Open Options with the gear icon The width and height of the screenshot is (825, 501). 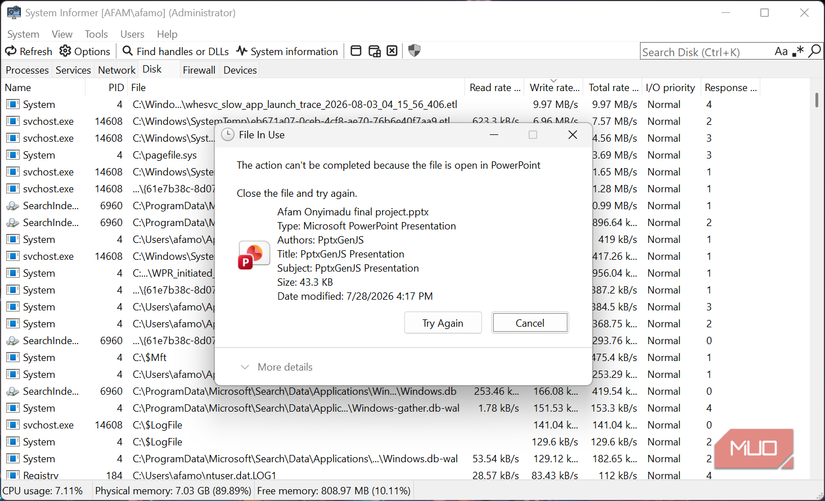point(85,51)
